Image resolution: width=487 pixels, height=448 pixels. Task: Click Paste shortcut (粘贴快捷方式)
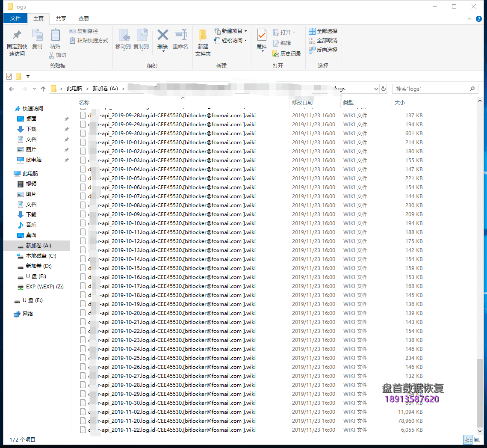click(89, 40)
